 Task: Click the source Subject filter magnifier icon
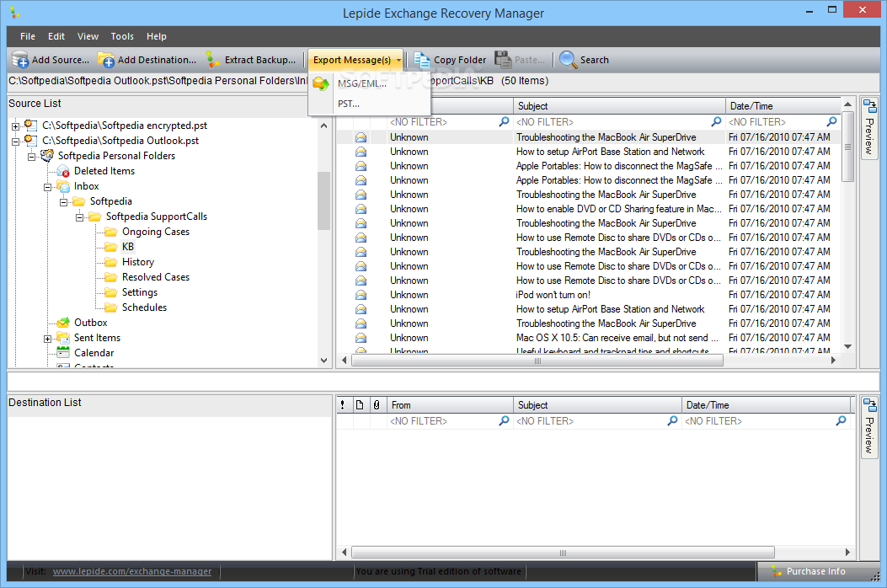[716, 121]
